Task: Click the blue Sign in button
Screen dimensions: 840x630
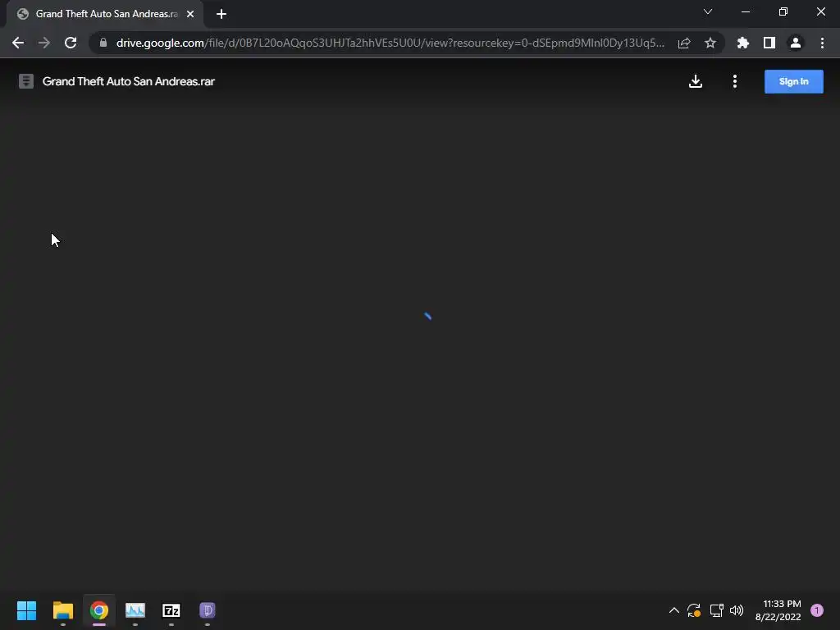Action: pos(793,81)
